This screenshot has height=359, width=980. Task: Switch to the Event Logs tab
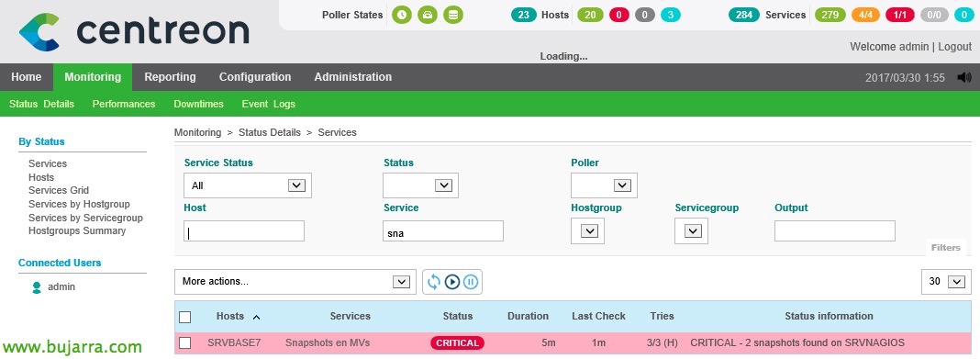point(268,104)
